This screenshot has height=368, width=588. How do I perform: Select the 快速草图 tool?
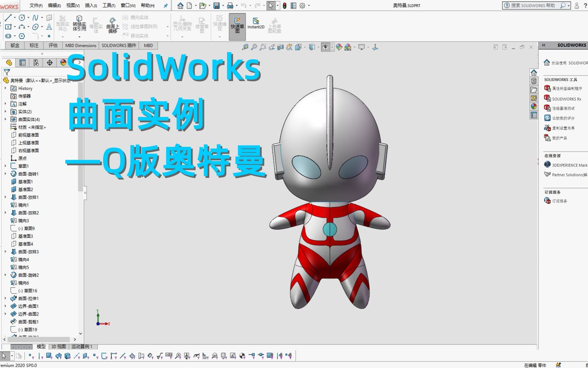[237, 24]
